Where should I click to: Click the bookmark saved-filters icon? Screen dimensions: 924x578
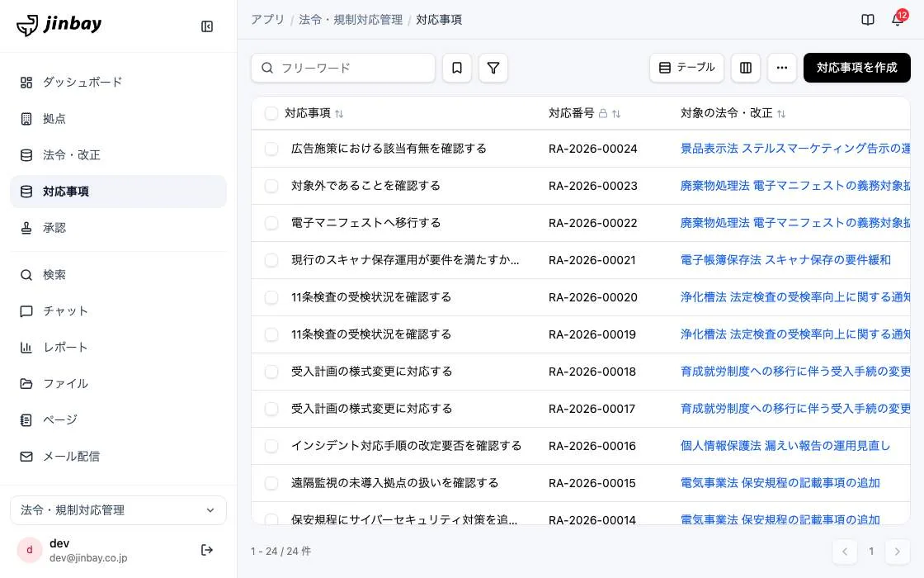pyautogui.click(x=457, y=68)
